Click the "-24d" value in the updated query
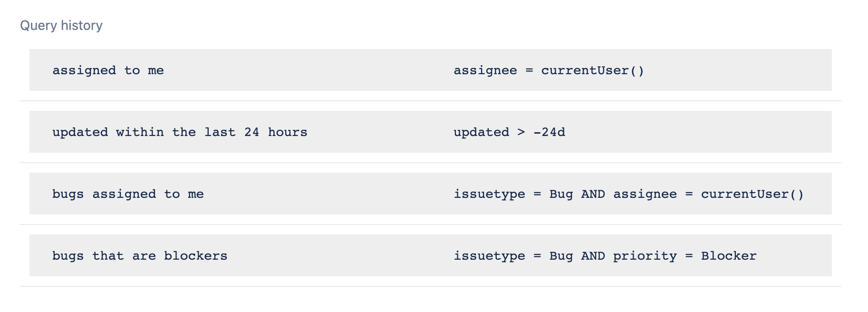 tap(549, 132)
